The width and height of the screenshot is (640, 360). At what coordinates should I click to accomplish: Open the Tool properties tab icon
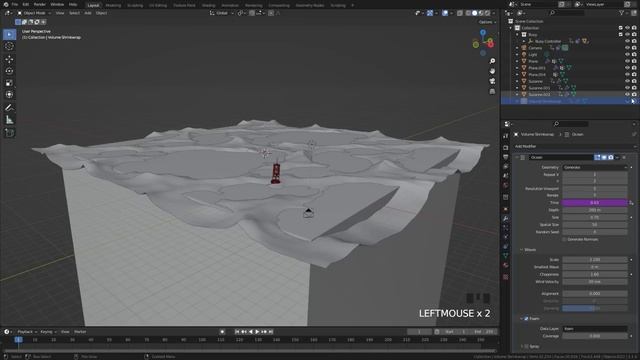tap(506, 136)
